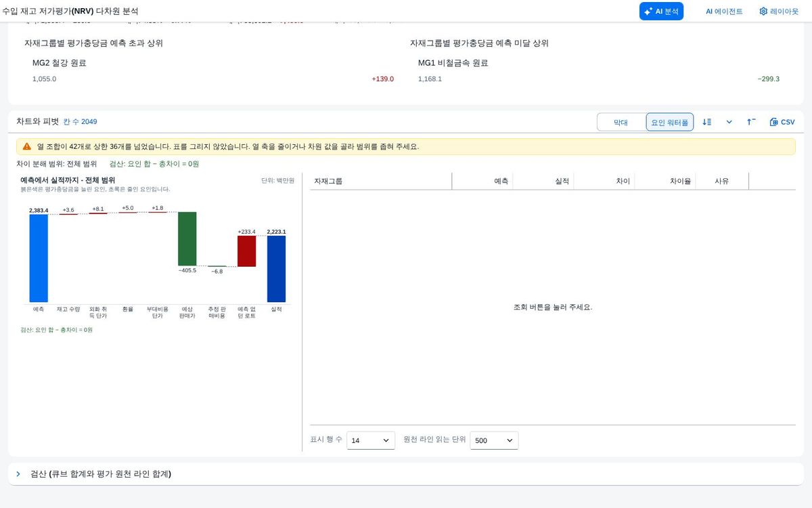The image size is (812, 508).
Task: Open the AI 에이전트 panel
Action: click(x=724, y=12)
